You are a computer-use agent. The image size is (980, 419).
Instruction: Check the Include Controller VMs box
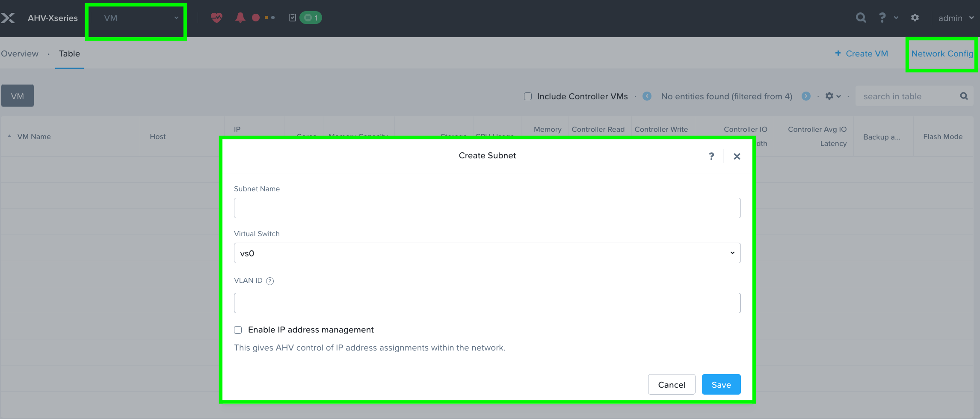[527, 96]
